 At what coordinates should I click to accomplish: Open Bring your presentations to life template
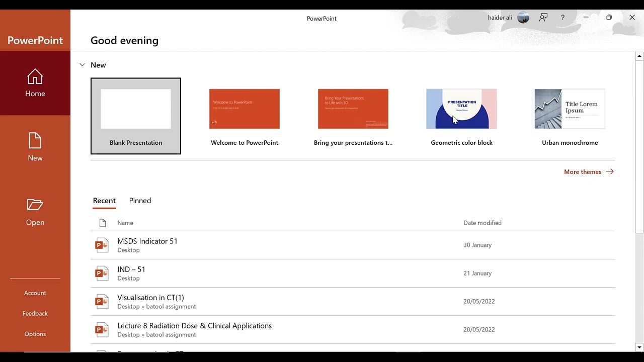coord(353,116)
